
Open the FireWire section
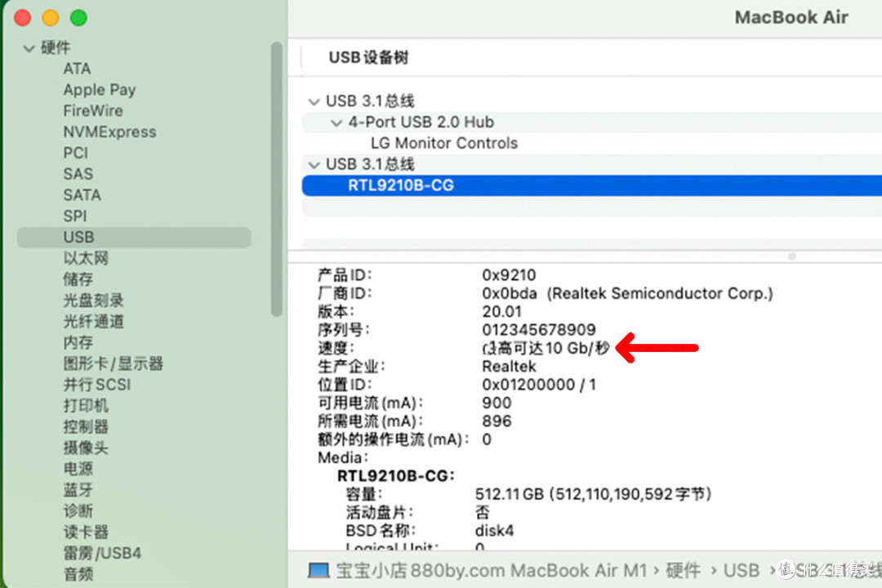click(x=92, y=110)
